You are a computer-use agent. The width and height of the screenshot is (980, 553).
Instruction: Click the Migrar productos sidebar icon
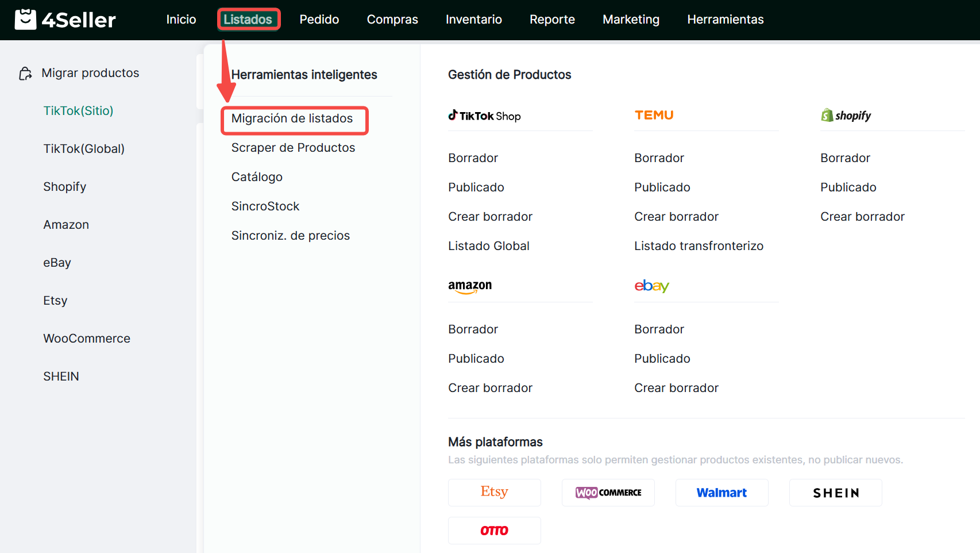25,74
